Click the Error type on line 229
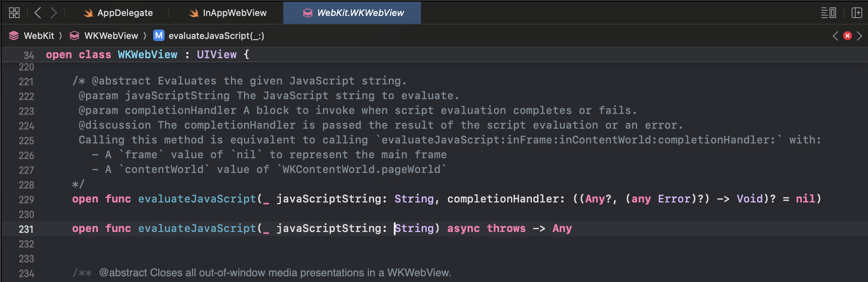This screenshot has height=282, width=868. coord(674,199)
